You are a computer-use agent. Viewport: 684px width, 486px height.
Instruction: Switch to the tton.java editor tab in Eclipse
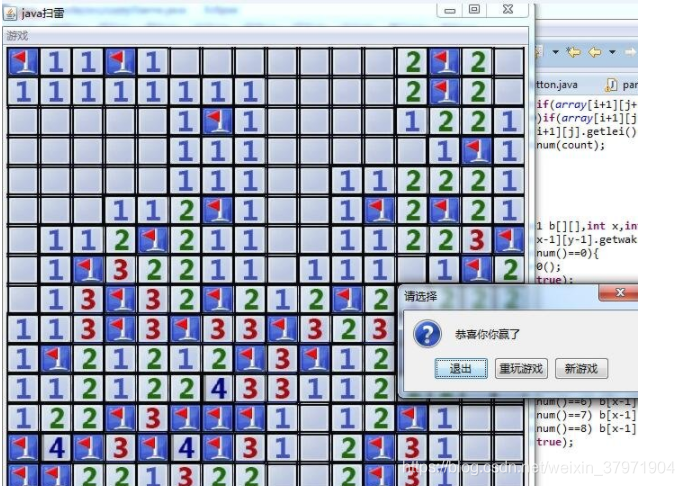[x=557, y=85]
